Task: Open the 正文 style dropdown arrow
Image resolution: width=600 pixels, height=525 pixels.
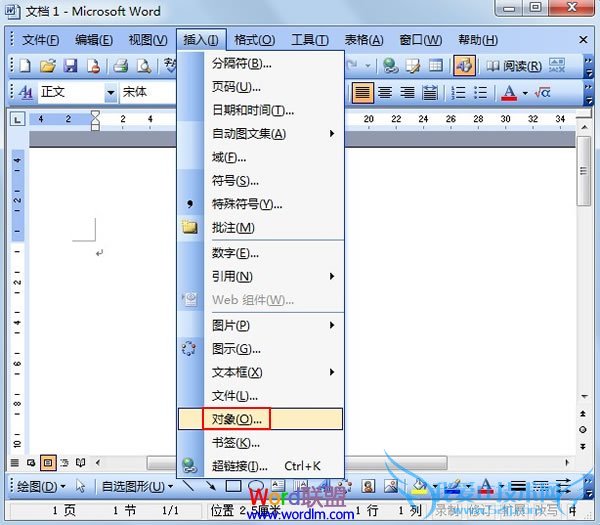Action: pos(111,93)
